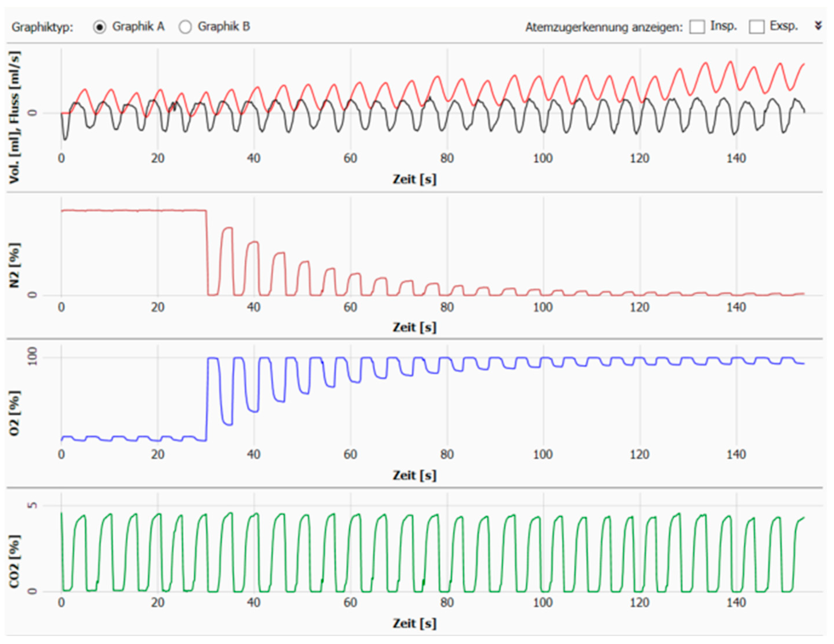Click the 100 tick on O2 axis

click(x=33, y=356)
